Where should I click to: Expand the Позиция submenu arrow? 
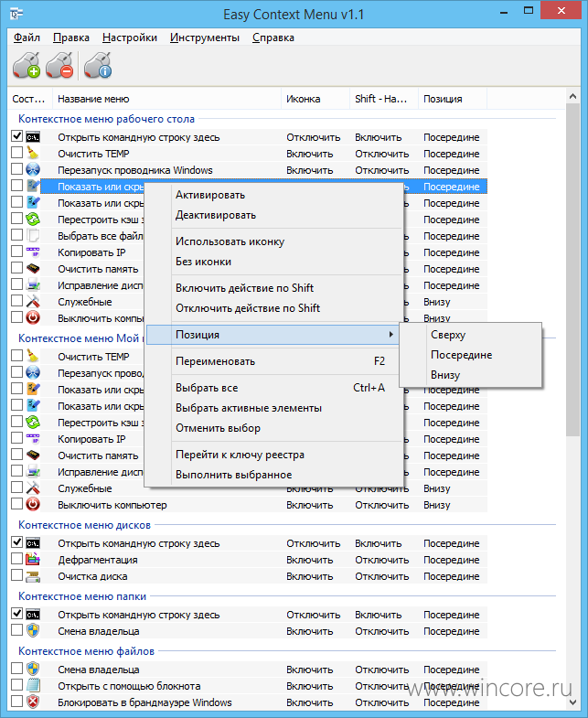click(391, 334)
